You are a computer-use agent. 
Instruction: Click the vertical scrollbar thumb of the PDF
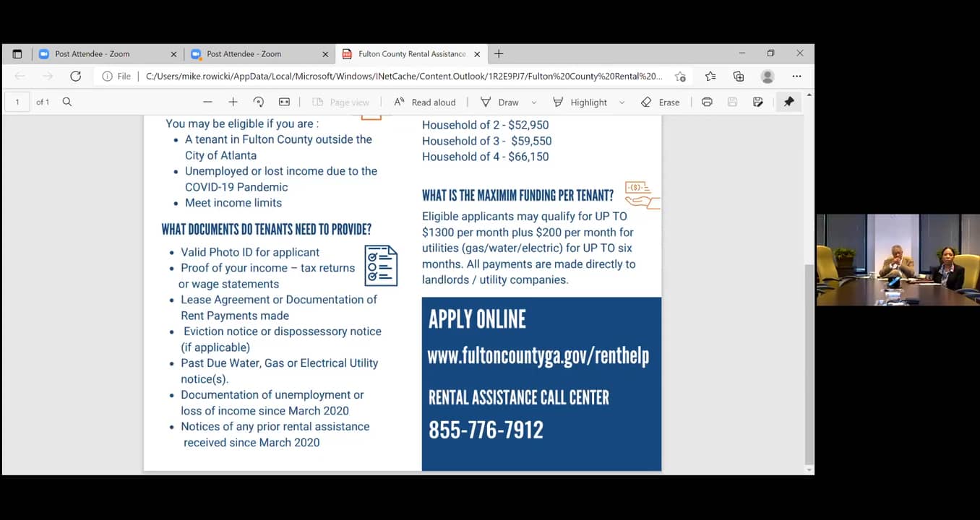tap(809, 363)
